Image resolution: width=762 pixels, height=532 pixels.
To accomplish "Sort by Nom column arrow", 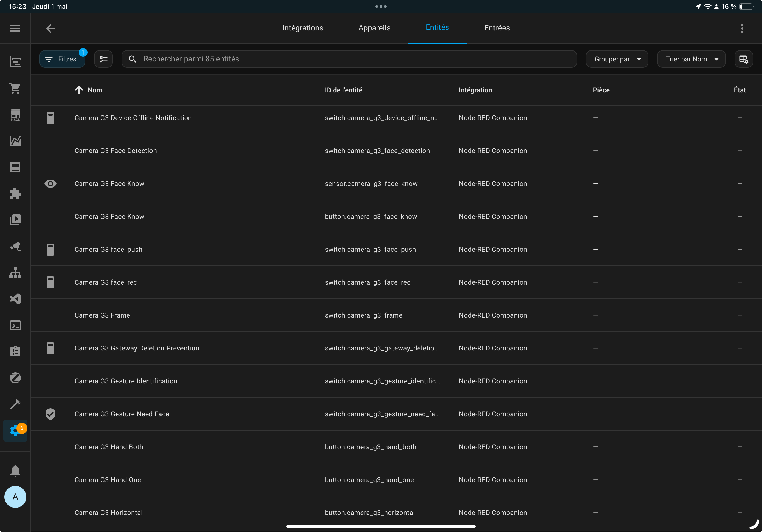I will (x=79, y=90).
